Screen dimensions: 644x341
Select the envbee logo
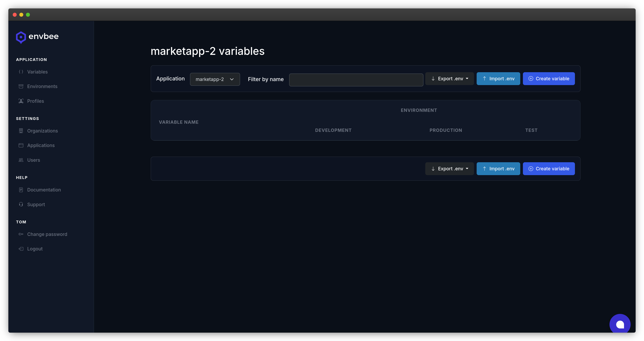pyautogui.click(x=37, y=37)
